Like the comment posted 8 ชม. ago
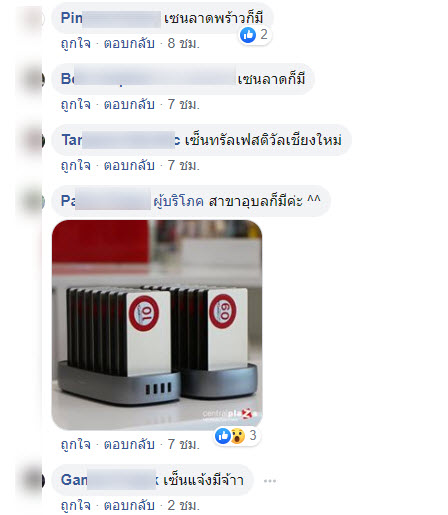Image resolution: width=448 pixels, height=515 pixels. click(x=76, y=43)
